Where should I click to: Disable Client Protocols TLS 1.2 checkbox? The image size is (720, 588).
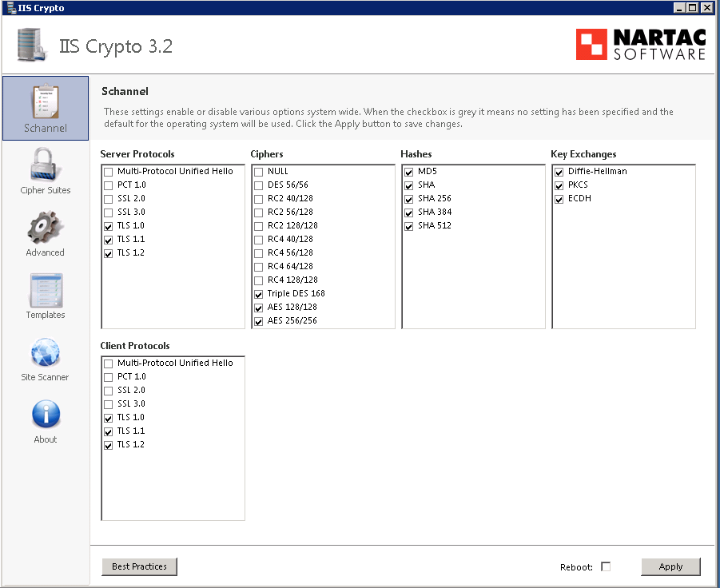tap(109, 445)
